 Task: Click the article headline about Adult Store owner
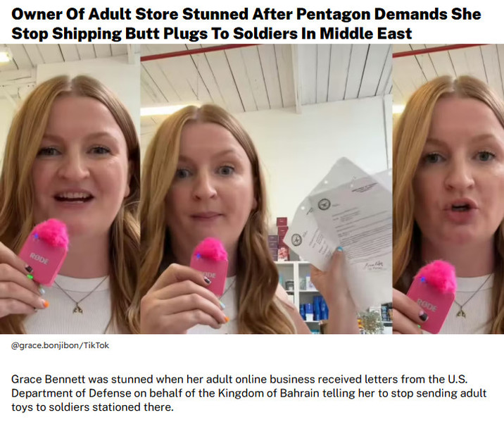coord(246,24)
